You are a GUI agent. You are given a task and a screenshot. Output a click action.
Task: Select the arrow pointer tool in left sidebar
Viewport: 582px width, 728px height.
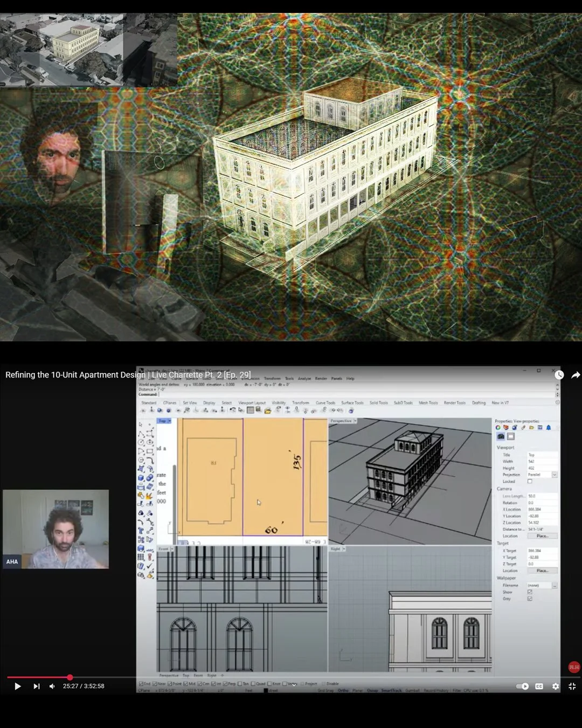pyautogui.click(x=141, y=424)
